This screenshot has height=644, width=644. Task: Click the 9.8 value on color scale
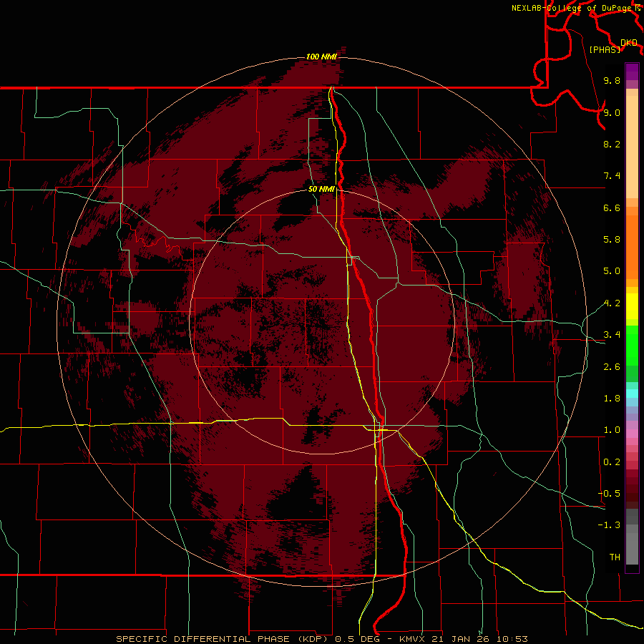(x=612, y=80)
